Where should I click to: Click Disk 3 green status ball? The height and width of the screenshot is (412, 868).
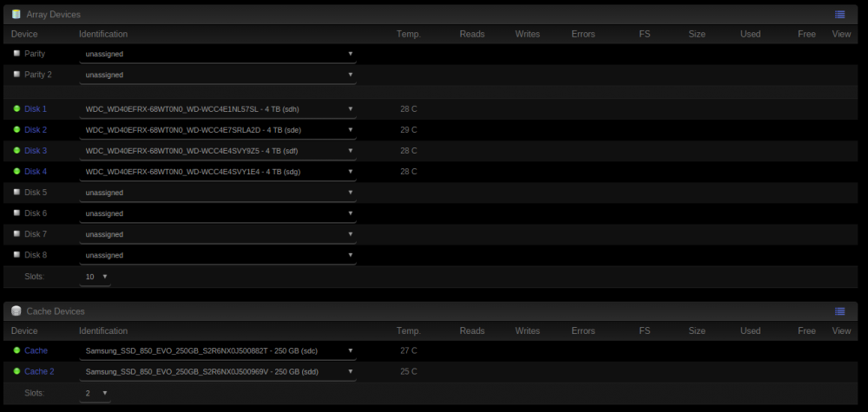16,150
